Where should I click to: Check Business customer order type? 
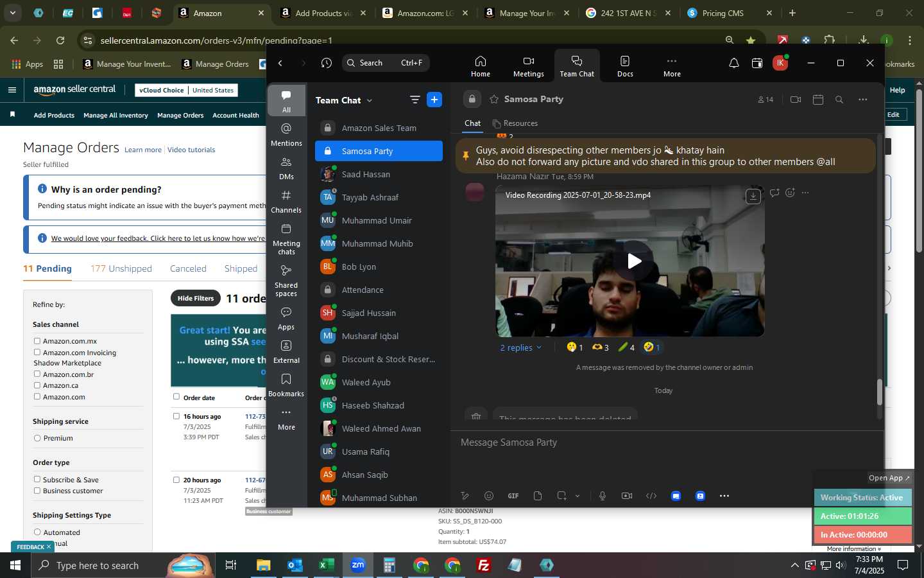[x=37, y=491]
